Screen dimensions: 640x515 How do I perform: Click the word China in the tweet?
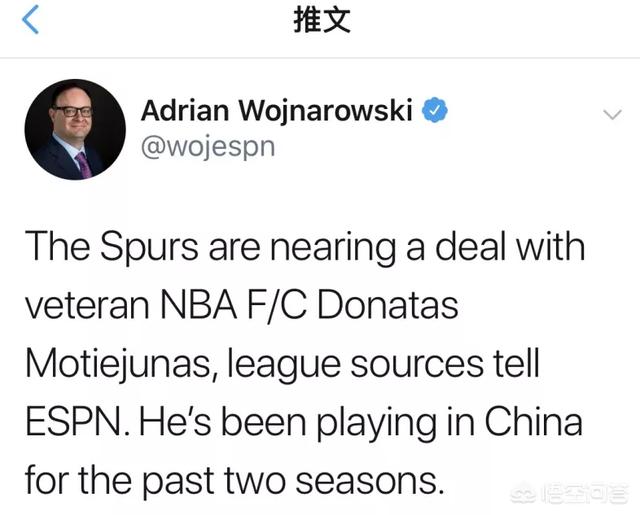(533, 421)
